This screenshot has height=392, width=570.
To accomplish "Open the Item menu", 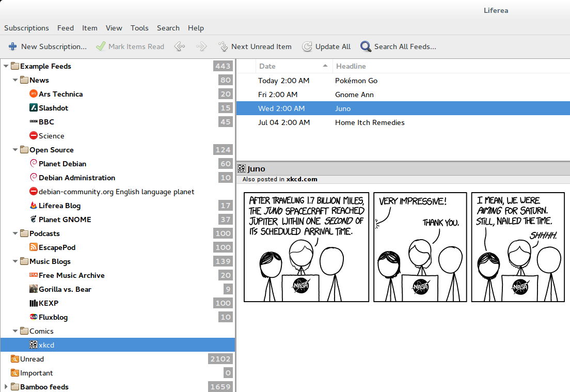I will tap(89, 28).
